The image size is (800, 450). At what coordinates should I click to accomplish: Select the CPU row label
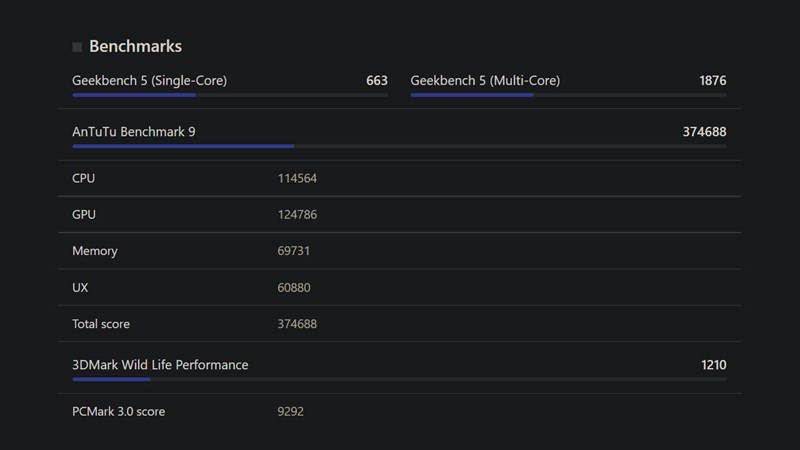[84, 178]
